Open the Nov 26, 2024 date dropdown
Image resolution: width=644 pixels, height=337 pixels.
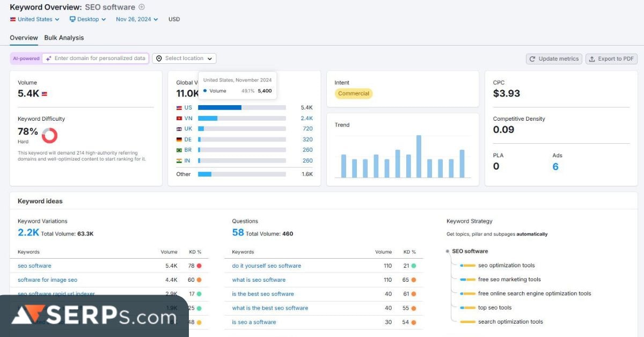pyautogui.click(x=137, y=19)
